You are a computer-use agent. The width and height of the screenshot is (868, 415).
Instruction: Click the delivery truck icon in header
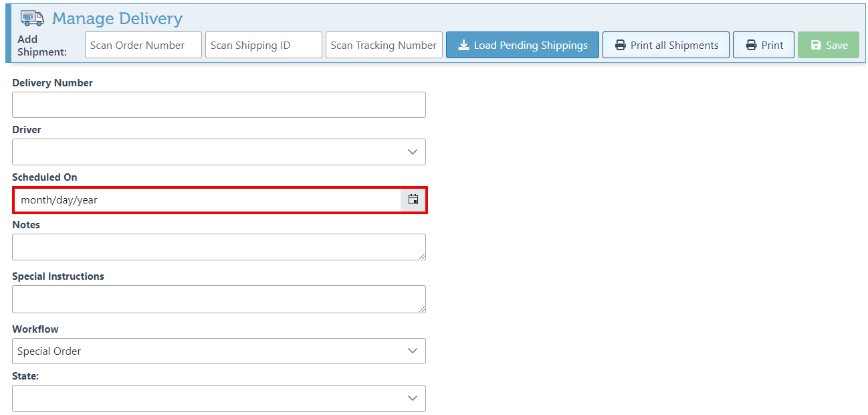pos(32,18)
